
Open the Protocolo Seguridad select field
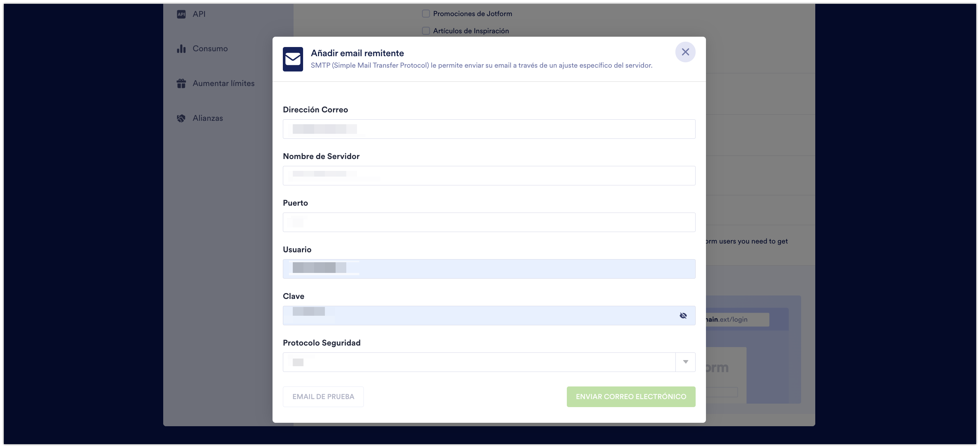point(479,362)
